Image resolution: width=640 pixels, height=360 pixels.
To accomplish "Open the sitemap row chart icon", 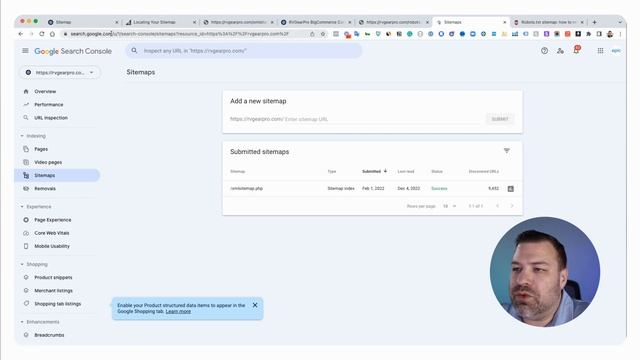I will (511, 189).
